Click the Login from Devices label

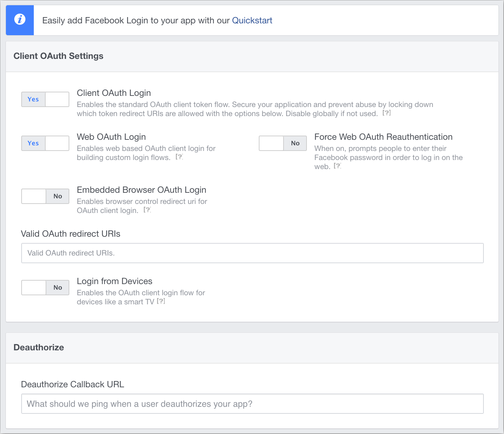click(115, 281)
